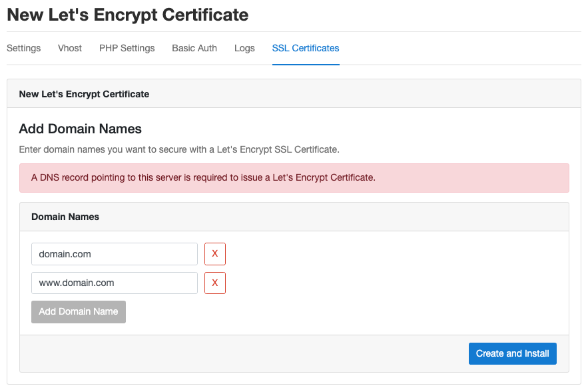Select the Basic Auth tab
The height and width of the screenshot is (392, 588).
point(194,48)
